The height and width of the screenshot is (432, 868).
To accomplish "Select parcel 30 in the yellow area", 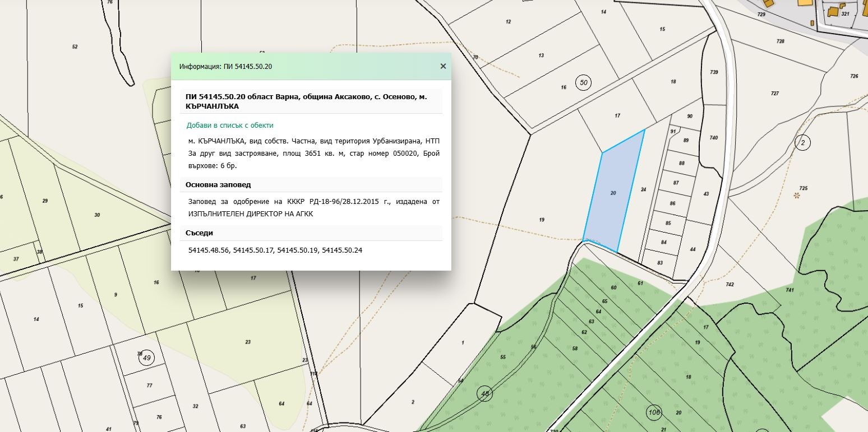I will [97, 215].
